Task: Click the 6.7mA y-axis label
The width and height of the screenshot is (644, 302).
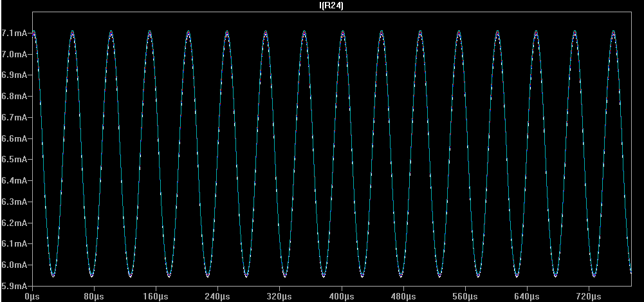Action: click(x=13, y=117)
